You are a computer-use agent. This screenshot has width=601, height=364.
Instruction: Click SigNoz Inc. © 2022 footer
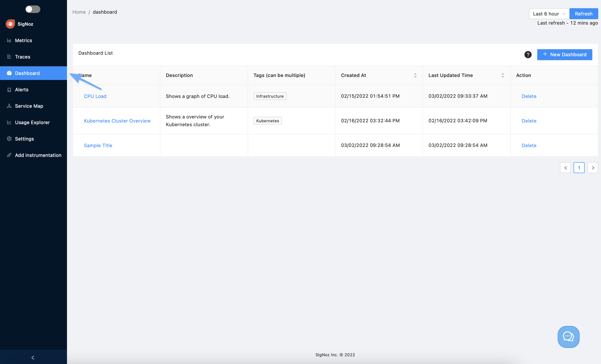click(335, 355)
